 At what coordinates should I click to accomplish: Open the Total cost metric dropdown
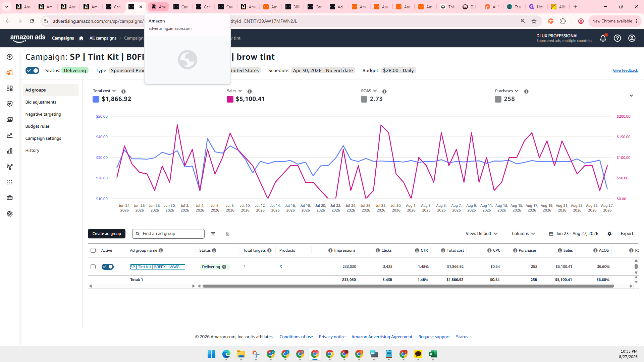coord(104,91)
